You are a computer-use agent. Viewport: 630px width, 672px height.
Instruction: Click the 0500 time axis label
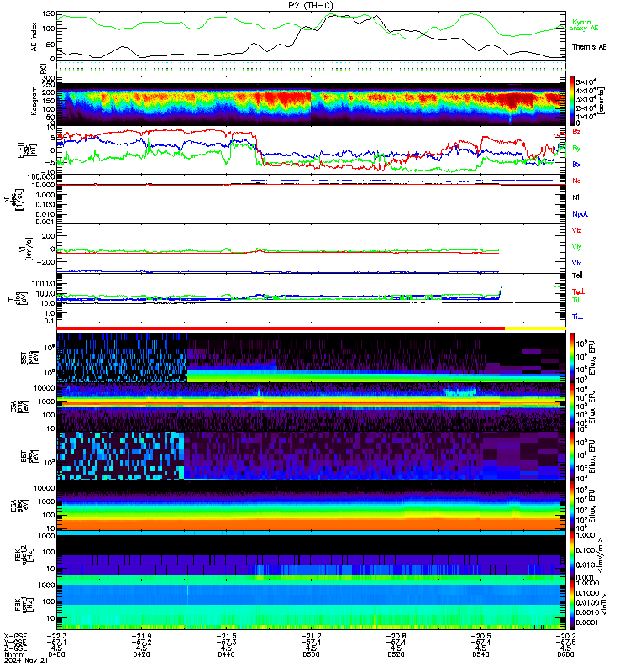(x=311, y=654)
